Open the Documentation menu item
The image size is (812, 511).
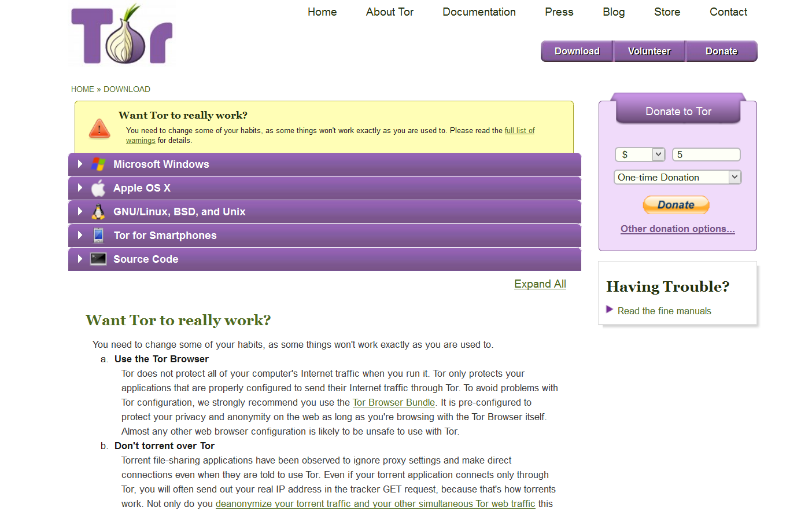pos(479,12)
